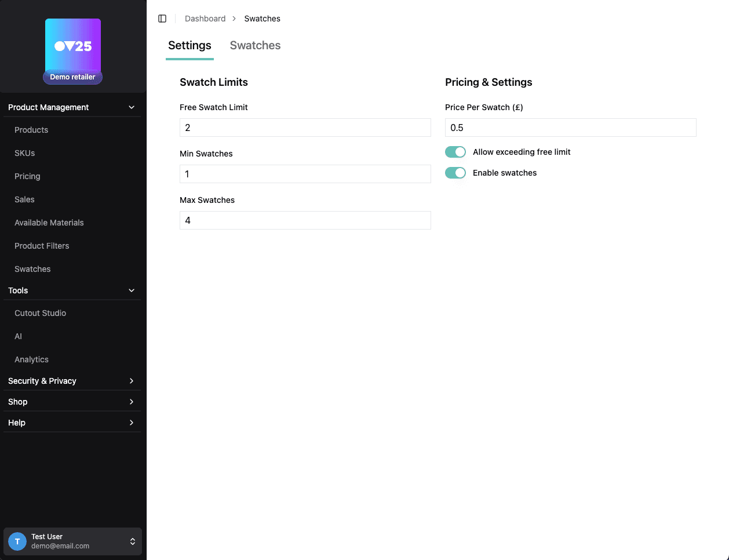
Task: Focus the Price Per Swatch input
Action: pyautogui.click(x=570, y=128)
